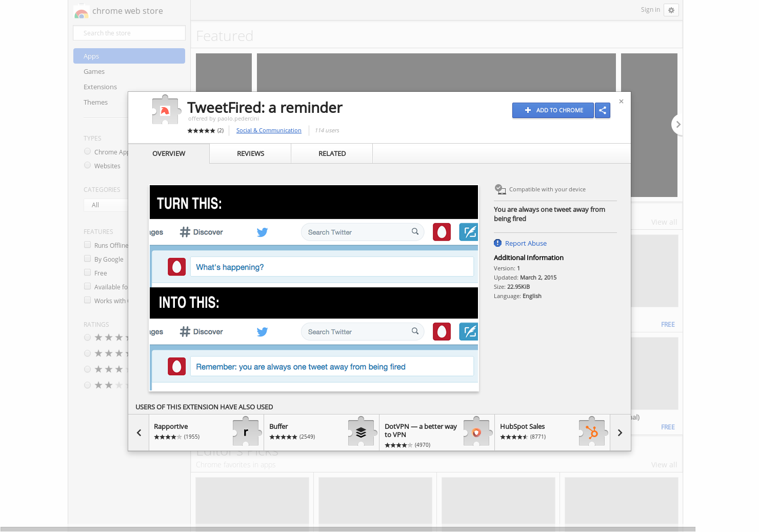Open the Buffer extension title
759x532 pixels.
click(278, 426)
